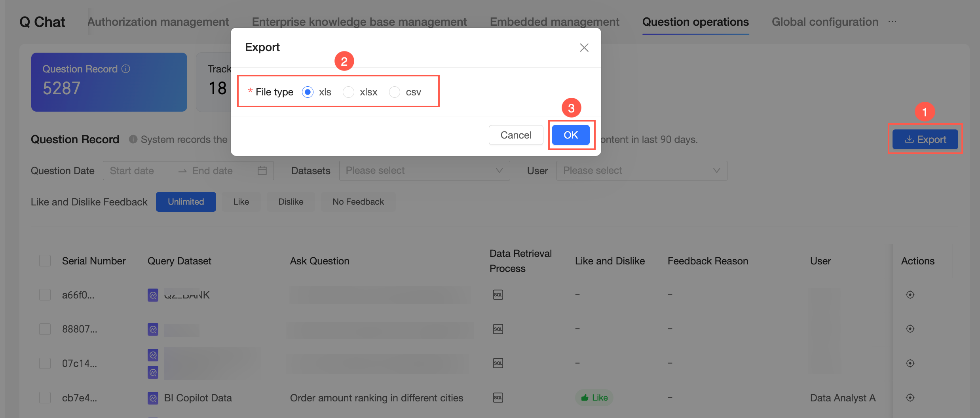The height and width of the screenshot is (418, 980).
Task: Open calendar icon in Question Date
Action: [262, 171]
